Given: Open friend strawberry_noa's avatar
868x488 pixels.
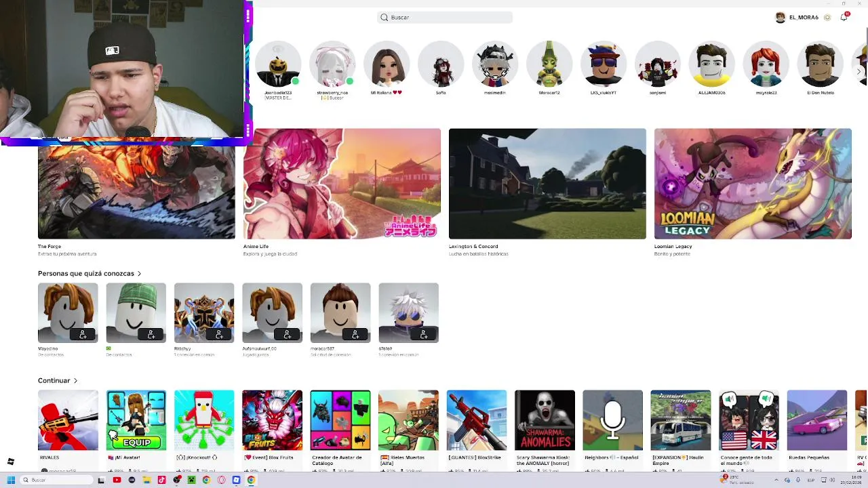Looking at the screenshot, I should point(332,64).
